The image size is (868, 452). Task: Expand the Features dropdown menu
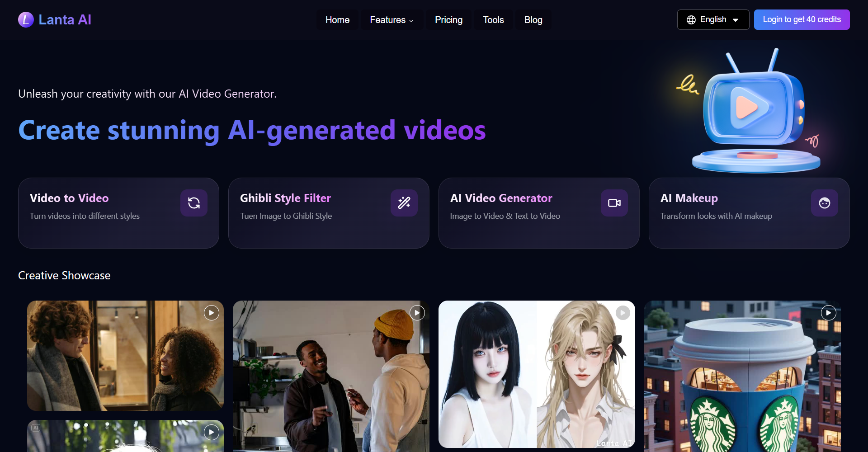[392, 20]
